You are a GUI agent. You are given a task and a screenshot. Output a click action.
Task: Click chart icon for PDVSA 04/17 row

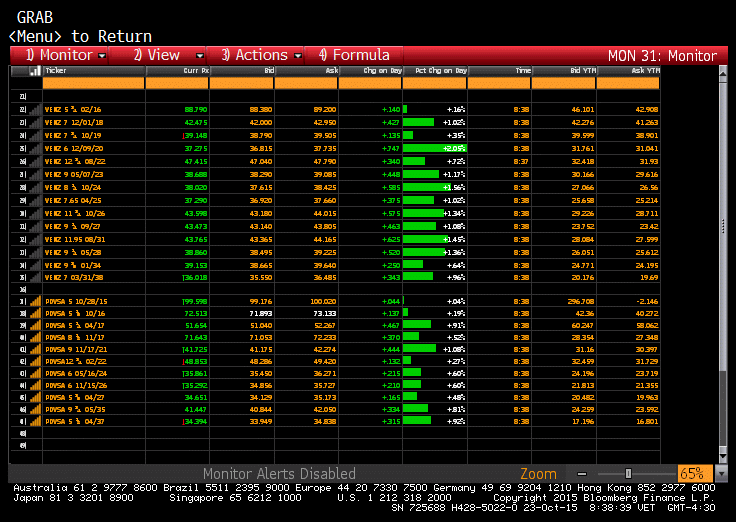pos(35,325)
